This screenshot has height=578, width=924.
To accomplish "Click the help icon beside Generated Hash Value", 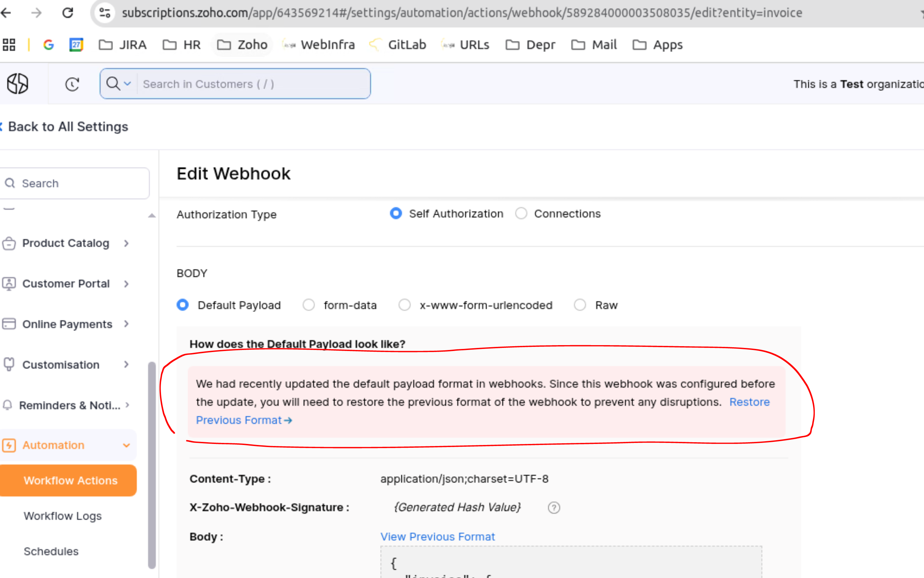I will tap(554, 508).
